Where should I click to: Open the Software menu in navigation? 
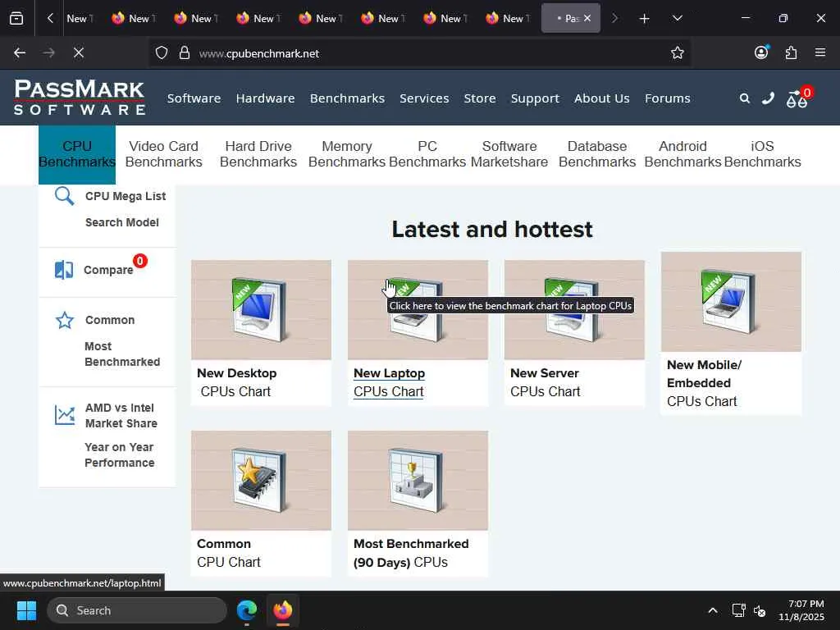coord(194,98)
